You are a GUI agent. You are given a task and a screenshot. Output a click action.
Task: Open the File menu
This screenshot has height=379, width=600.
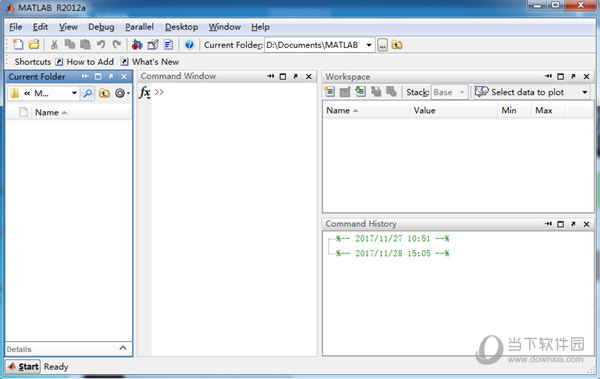pyautogui.click(x=16, y=27)
